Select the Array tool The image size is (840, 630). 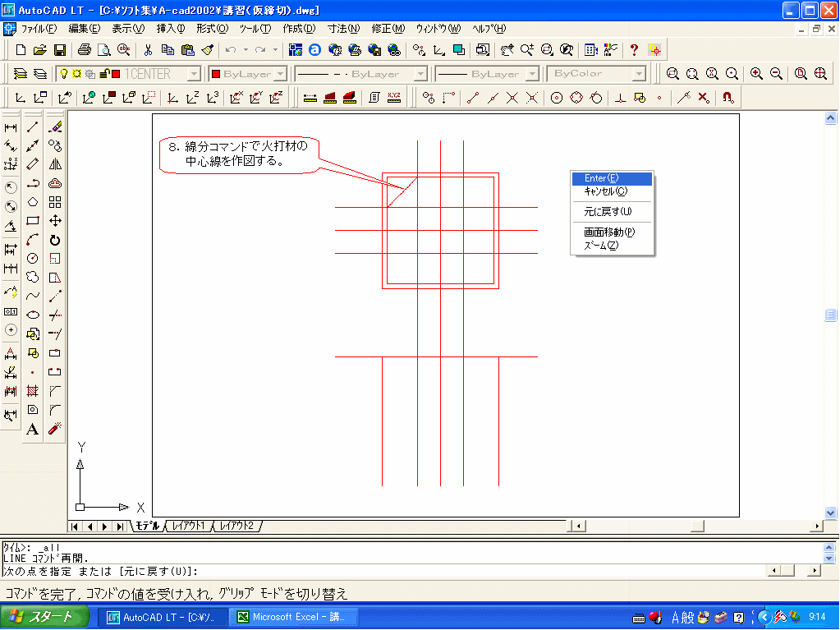55,202
